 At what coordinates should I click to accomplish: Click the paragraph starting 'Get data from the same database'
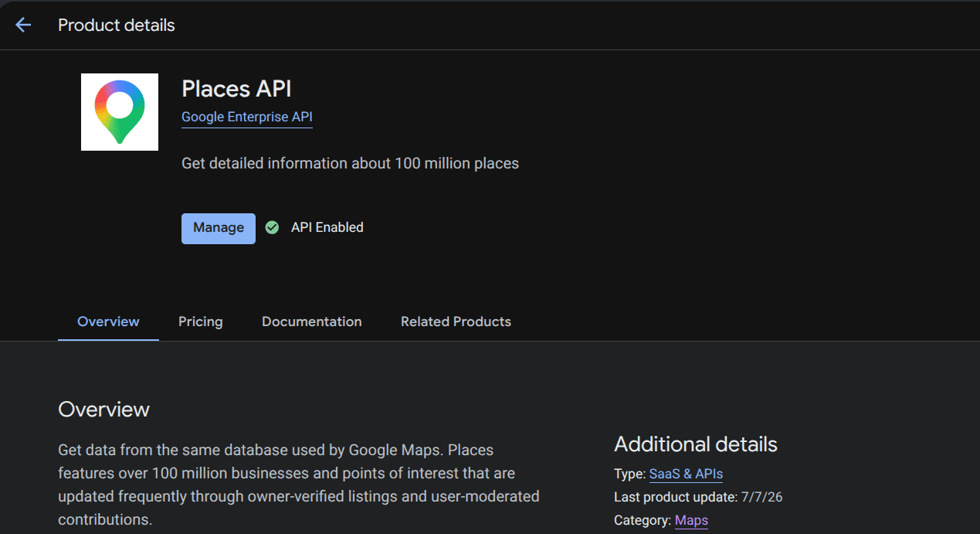pyautogui.click(x=299, y=485)
